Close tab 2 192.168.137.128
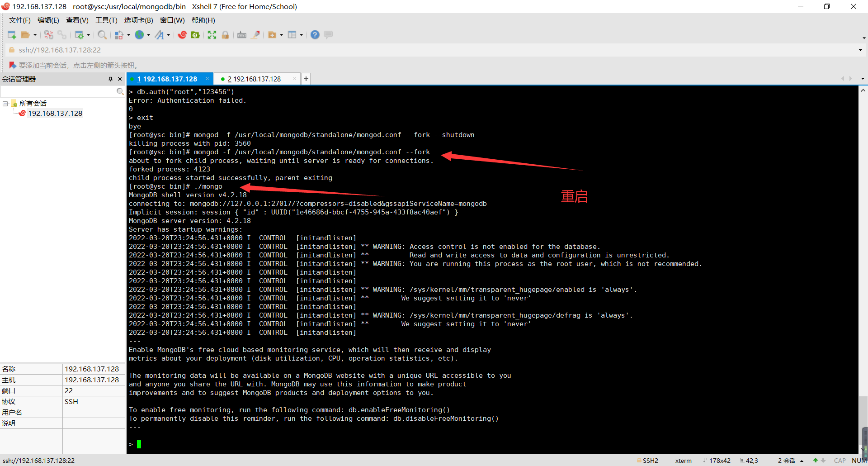 click(x=295, y=79)
